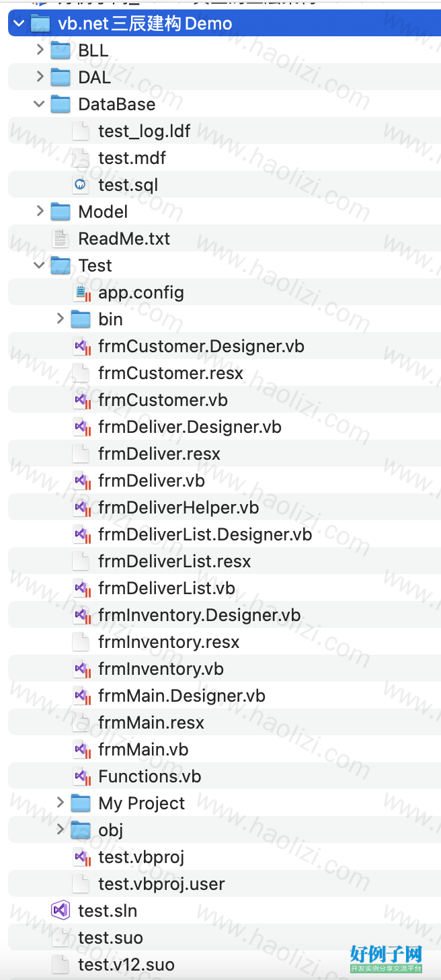Click the frmMain.vb file icon
441x980 pixels.
point(81,749)
